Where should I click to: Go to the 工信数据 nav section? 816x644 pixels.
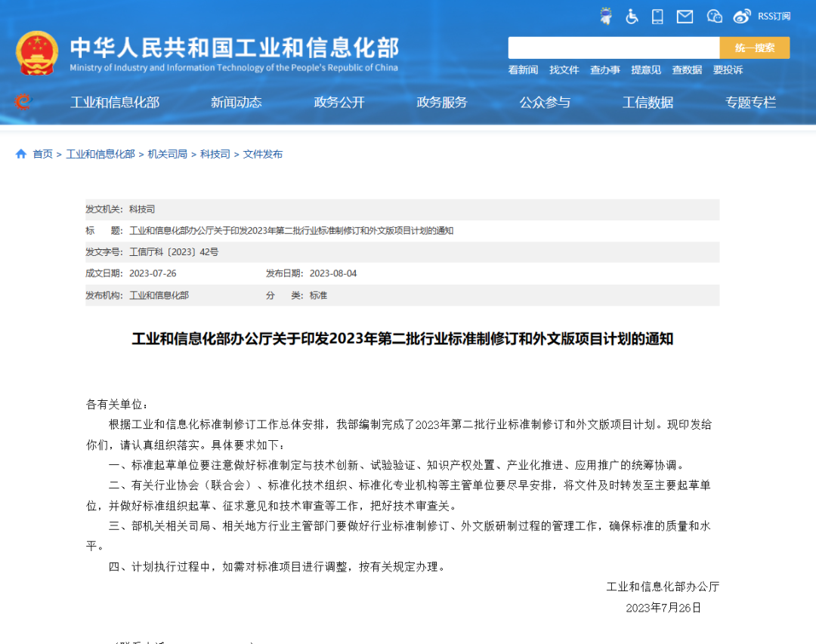coord(648,103)
